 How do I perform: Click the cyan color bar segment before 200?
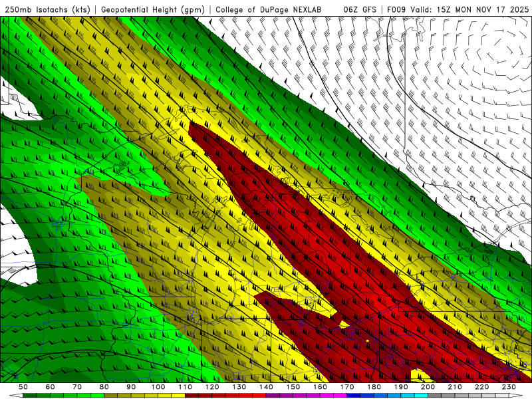pyautogui.click(x=421, y=395)
